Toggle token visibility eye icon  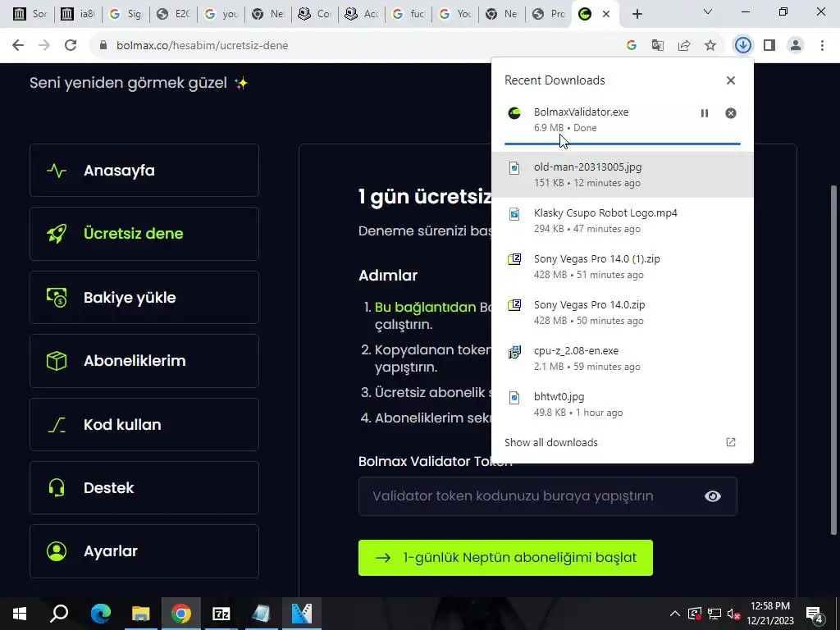click(x=713, y=496)
